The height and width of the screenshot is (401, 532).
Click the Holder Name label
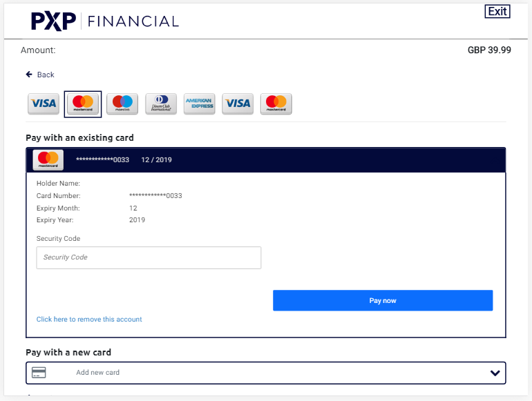pyautogui.click(x=58, y=184)
